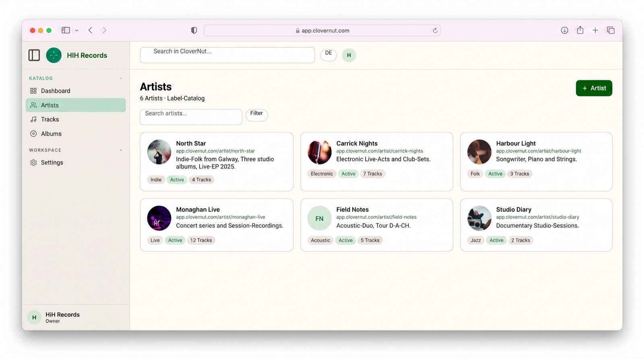Image resolution: width=644 pixels, height=359 pixels.
Task: Follow the field-notes artist URL link
Action: (376, 217)
